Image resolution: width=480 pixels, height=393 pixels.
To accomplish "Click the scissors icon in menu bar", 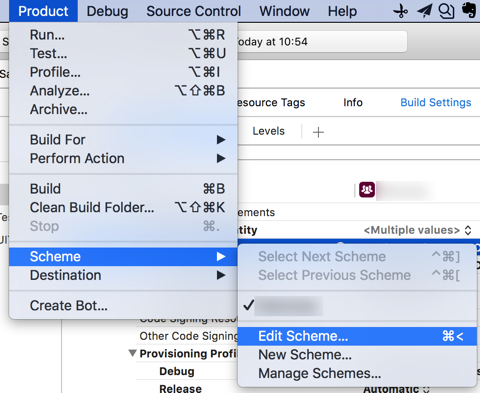I will (401, 11).
